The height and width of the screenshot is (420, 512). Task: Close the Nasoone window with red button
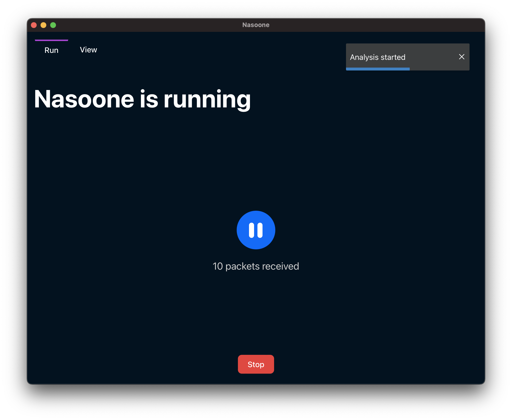point(34,25)
